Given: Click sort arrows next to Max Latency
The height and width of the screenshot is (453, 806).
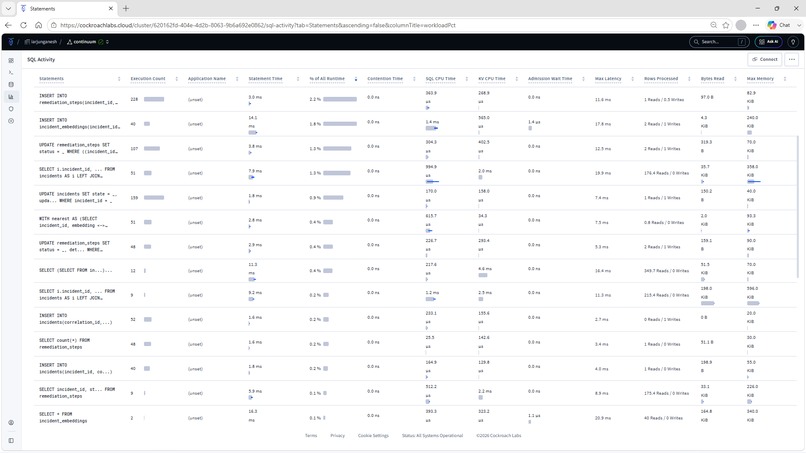Looking at the screenshot, I should tap(632, 79).
